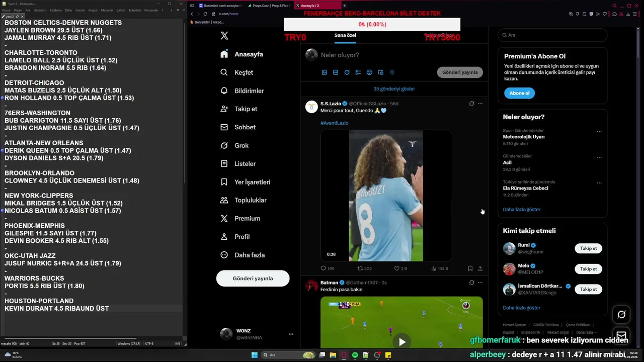Follow Melo with Takip et button
The image size is (644, 362).
coord(588,269)
